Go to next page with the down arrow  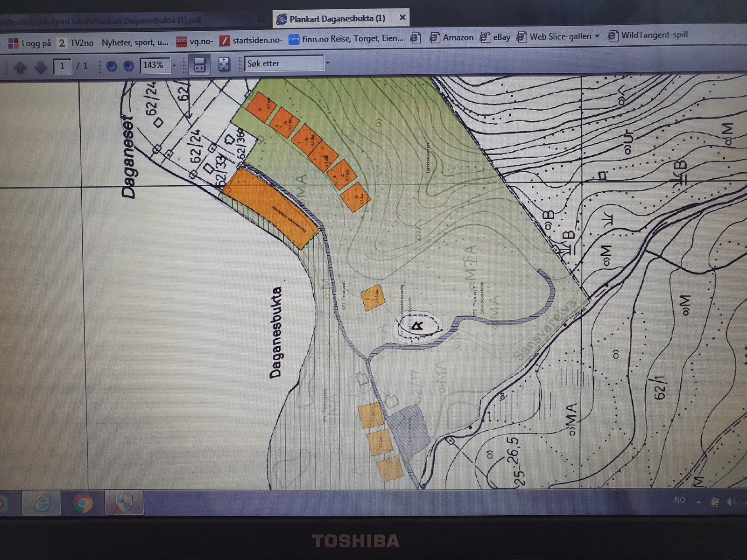coord(41,67)
